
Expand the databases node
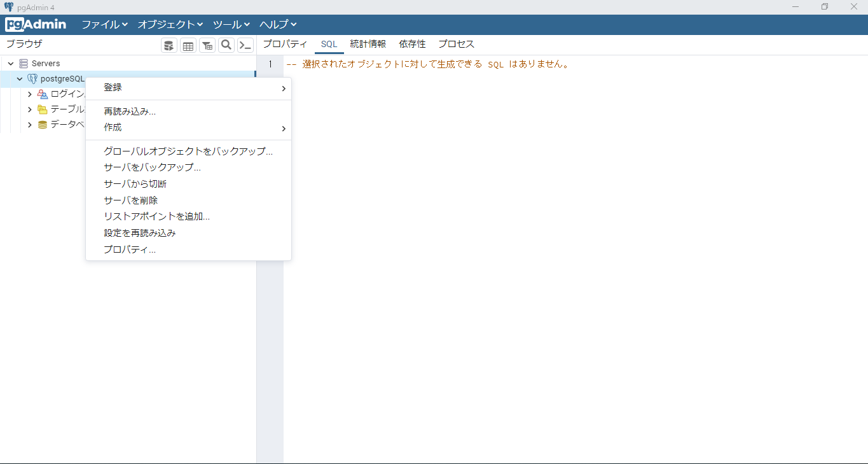point(29,125)
